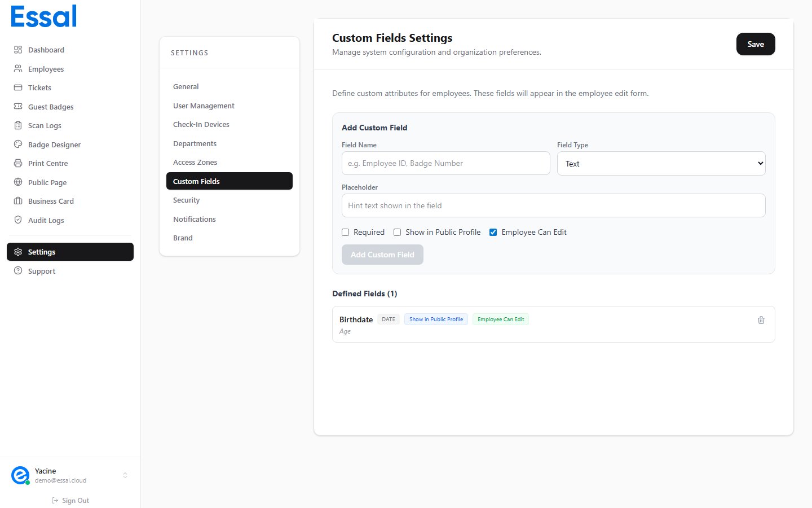
Task: Click the Yacine user avatar
Action: (x=20, y=475)
